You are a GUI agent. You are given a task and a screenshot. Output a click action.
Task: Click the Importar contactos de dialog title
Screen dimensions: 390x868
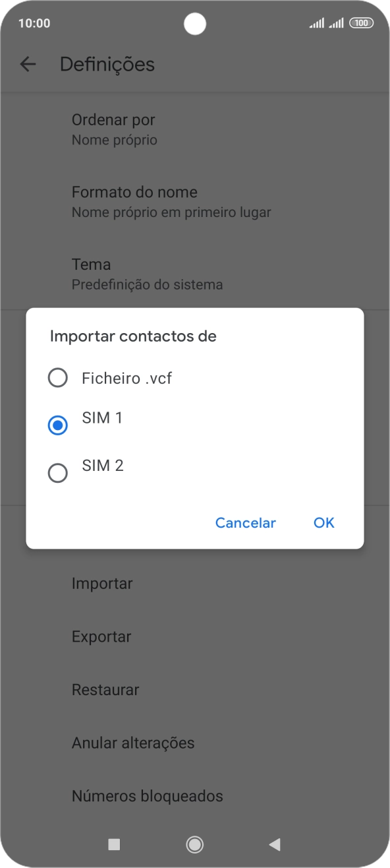(132, 336)
